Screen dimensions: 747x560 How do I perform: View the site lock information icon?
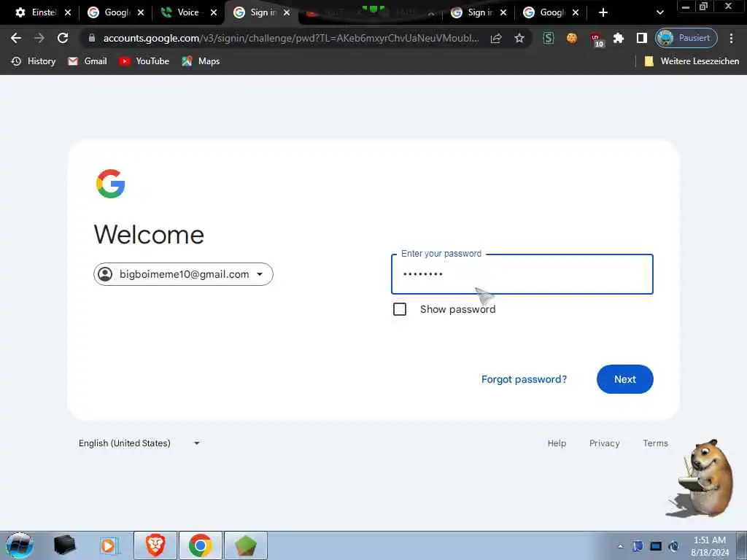[x=92, y=38]
